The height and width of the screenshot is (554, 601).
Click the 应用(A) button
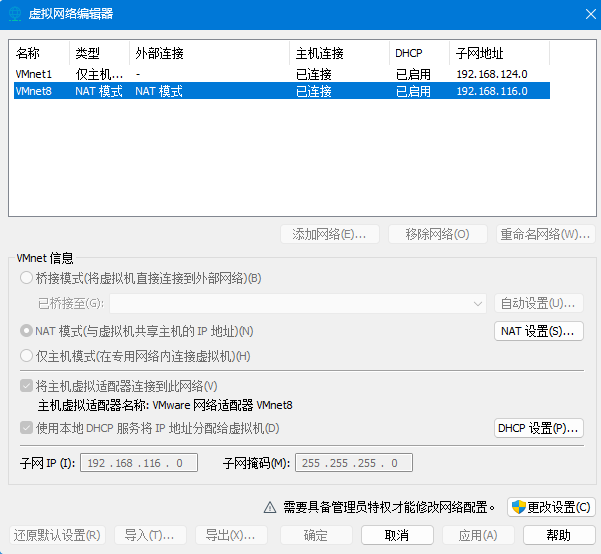coord(478,535)
